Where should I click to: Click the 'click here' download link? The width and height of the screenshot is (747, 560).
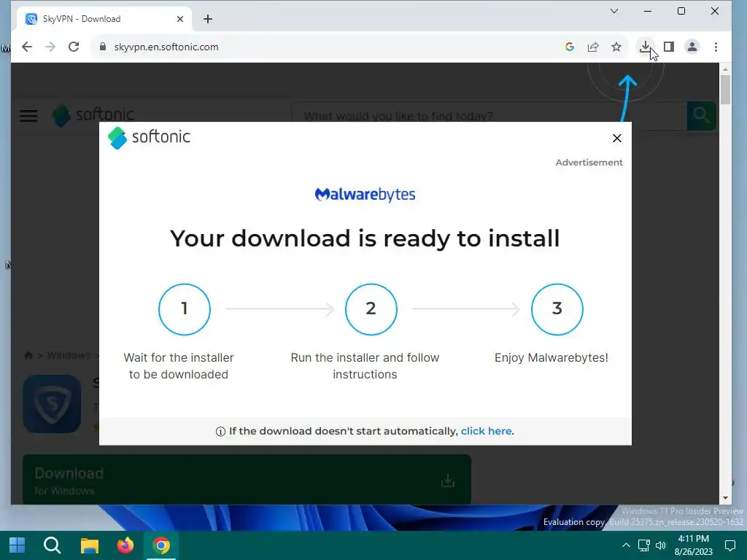486,431
